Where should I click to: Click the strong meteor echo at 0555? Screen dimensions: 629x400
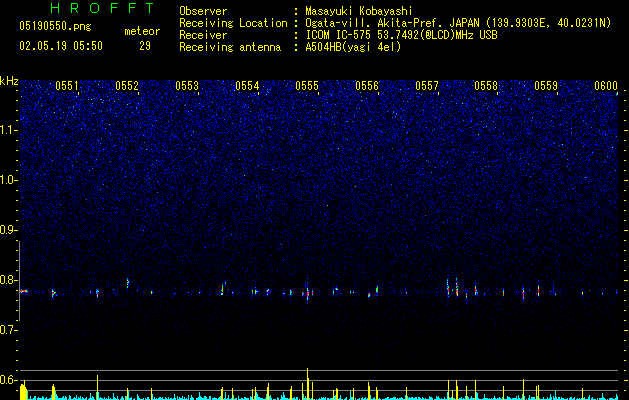308,291
